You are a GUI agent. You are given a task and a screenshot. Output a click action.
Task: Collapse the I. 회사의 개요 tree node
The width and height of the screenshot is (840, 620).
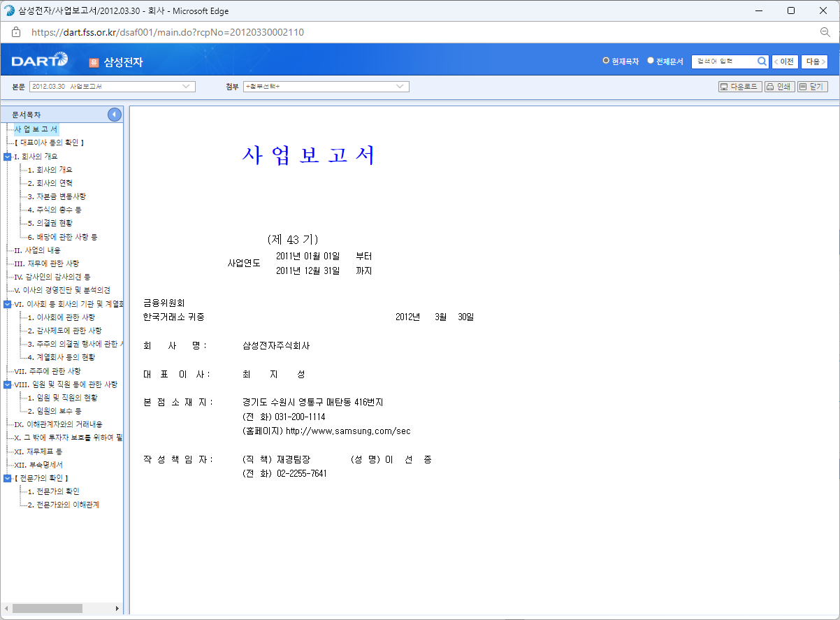point(7,157)
